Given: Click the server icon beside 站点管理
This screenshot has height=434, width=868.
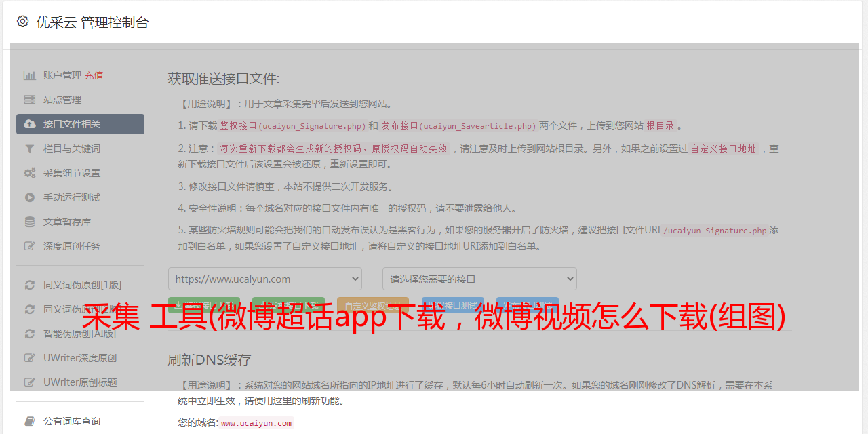Looking at the screenshot, I should coord(30,100).
